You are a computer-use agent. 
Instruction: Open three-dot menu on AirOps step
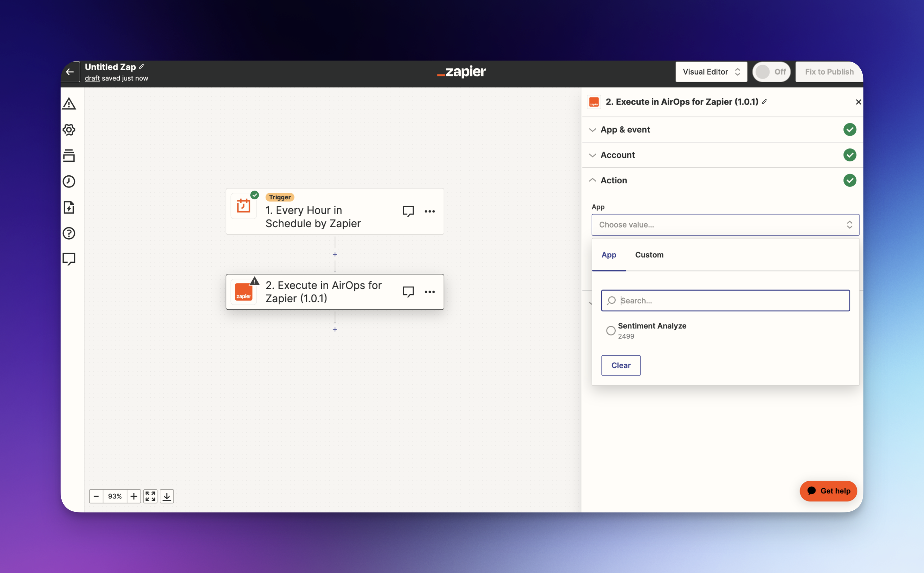(429, 292)
